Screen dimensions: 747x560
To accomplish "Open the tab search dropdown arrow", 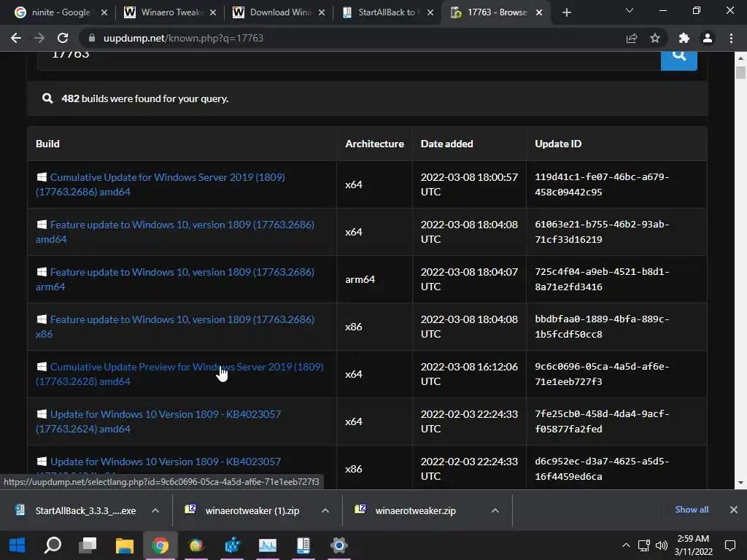I will tap(630, 10).
